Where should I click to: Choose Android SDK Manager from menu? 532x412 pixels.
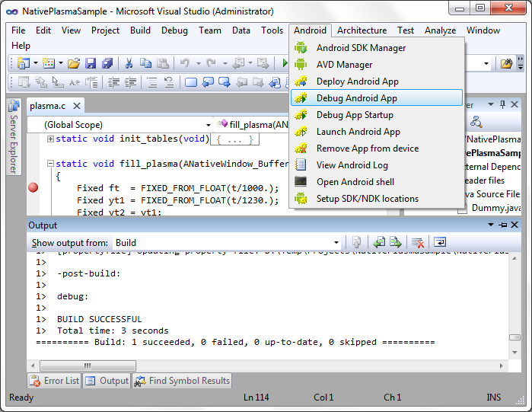pyautogui.click(x=377, y=48)
